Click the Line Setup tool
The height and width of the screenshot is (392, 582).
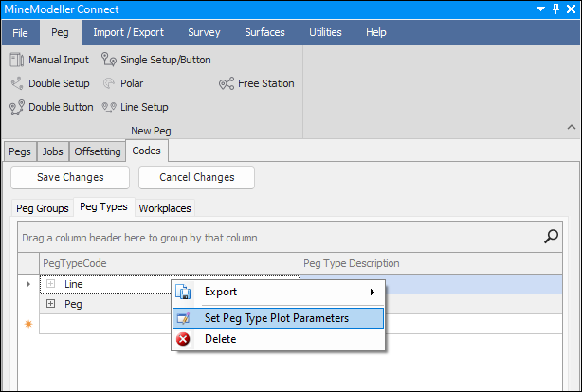click(x=135, y=107)
